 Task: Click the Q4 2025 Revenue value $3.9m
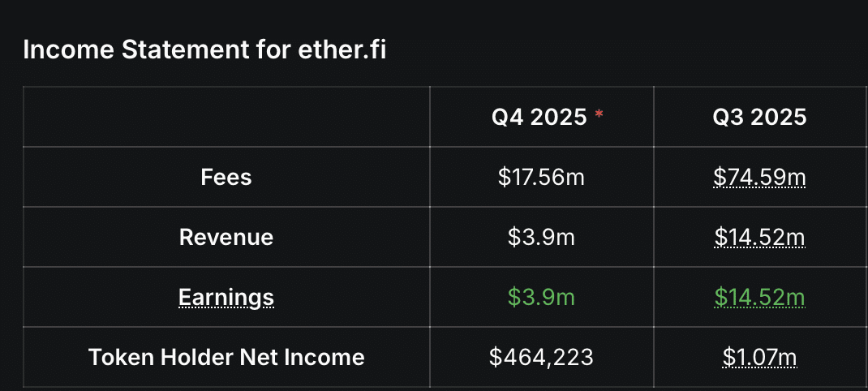[x=541, y=237]
